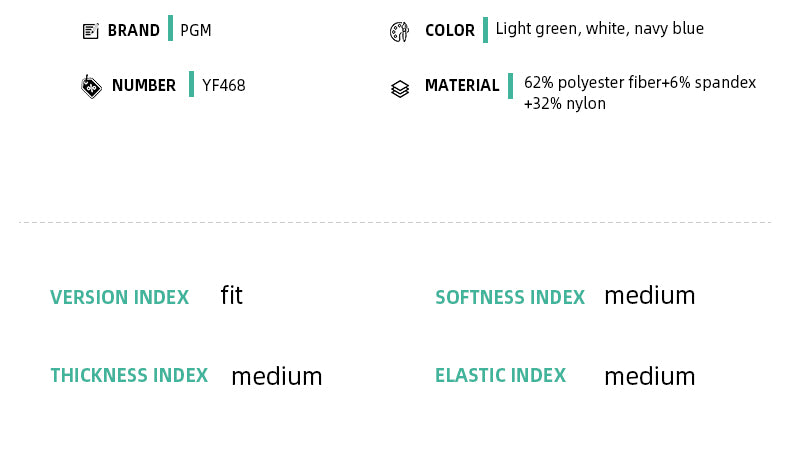Select the MATERIAL label
Screen dimensions: 790x475
pyautogui.click(x=462, y=86)
